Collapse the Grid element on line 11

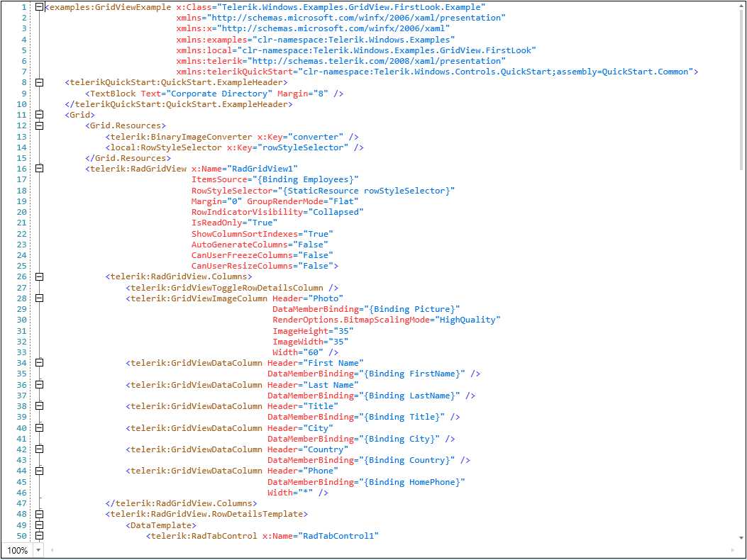[40, 114]
